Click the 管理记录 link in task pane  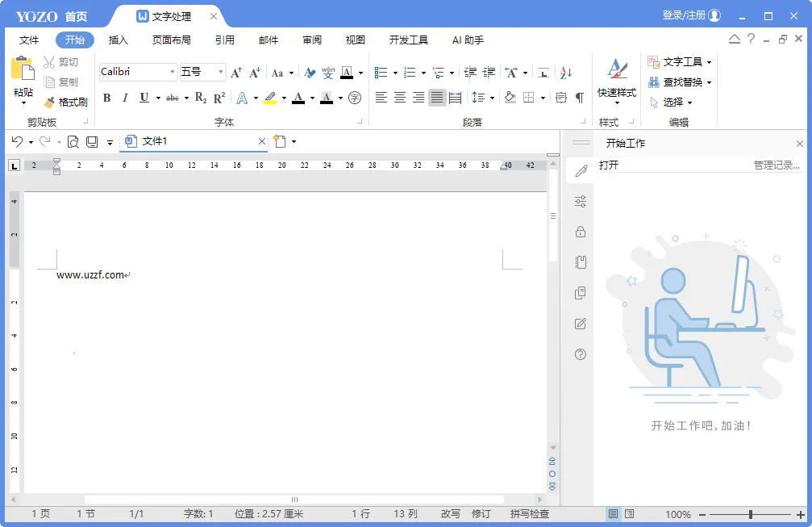click(777, 165)
